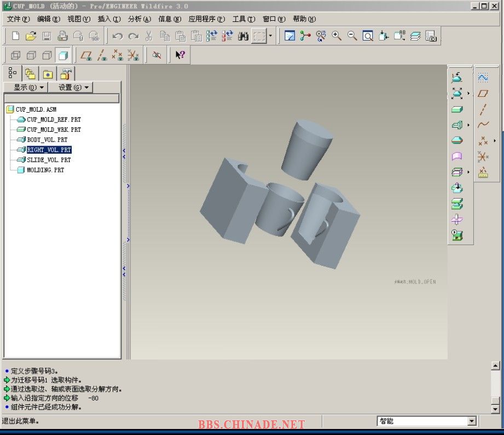Click the message log scroll-up arrow
The image size is (504, 435).
[495, 366]
